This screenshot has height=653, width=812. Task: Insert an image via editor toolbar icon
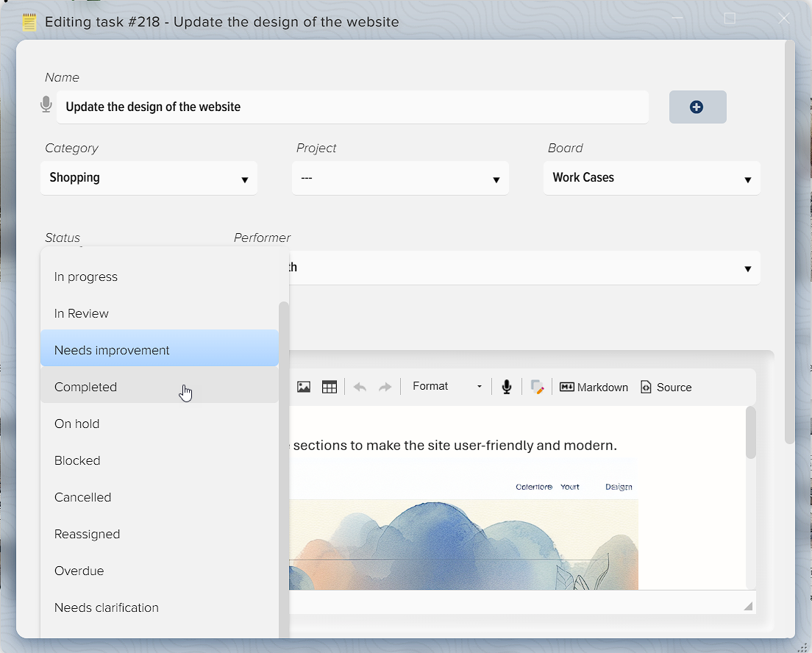point(304,387)
